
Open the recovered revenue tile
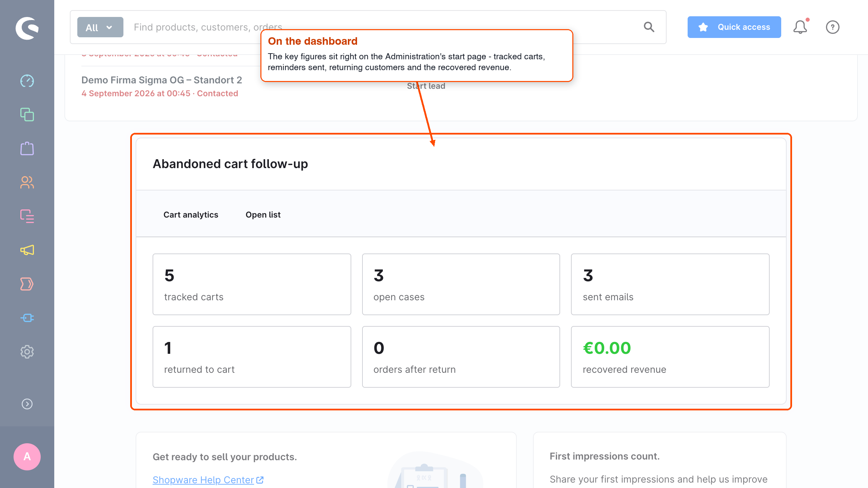click(x=670, y=357)
